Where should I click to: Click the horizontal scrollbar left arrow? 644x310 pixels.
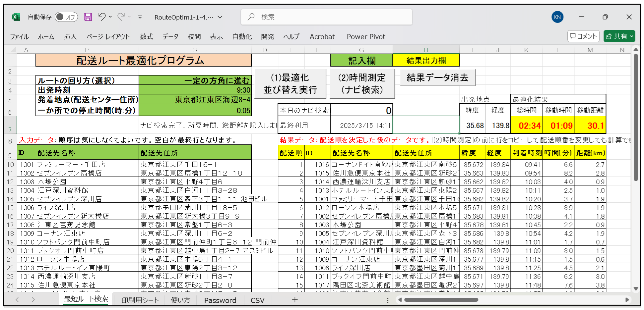click(400, 300)
